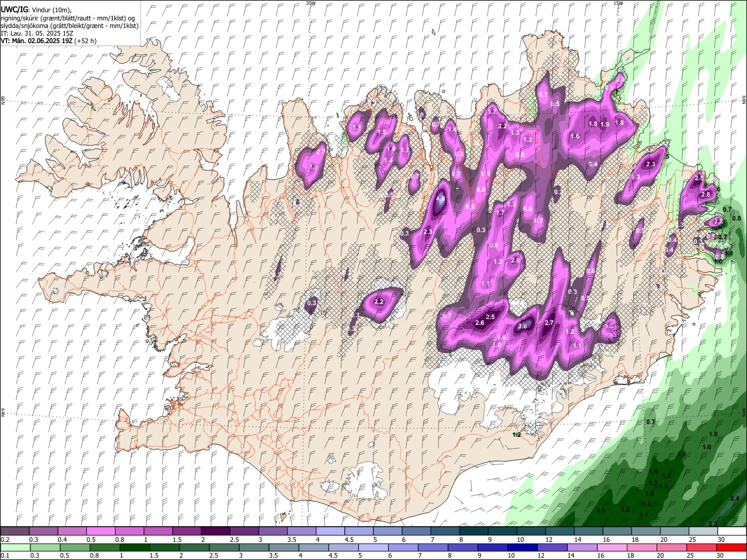Pick the bright magenta swatch at upper legend's 0.5
This screenshot has width=747, height=560.
100,531
